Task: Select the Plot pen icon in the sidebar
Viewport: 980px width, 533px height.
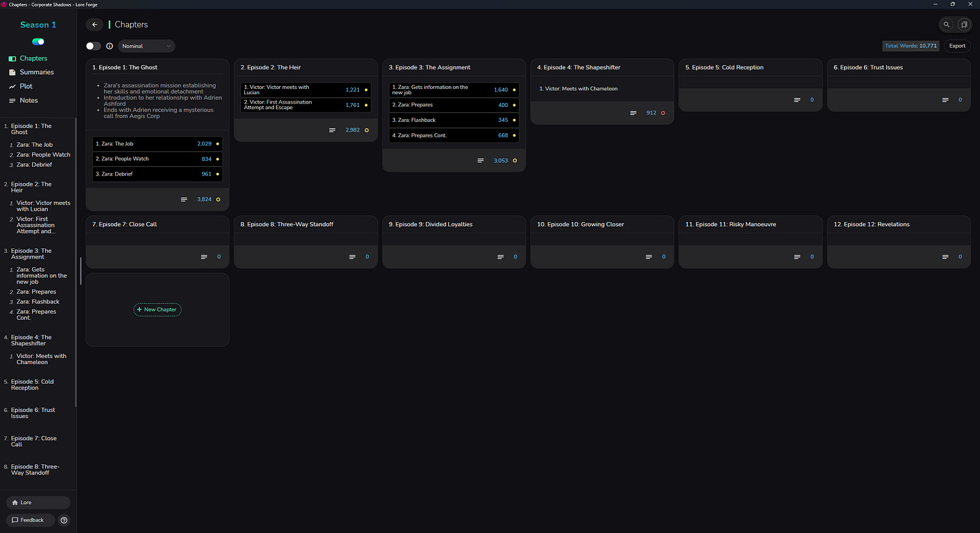Action: point(12,86)
